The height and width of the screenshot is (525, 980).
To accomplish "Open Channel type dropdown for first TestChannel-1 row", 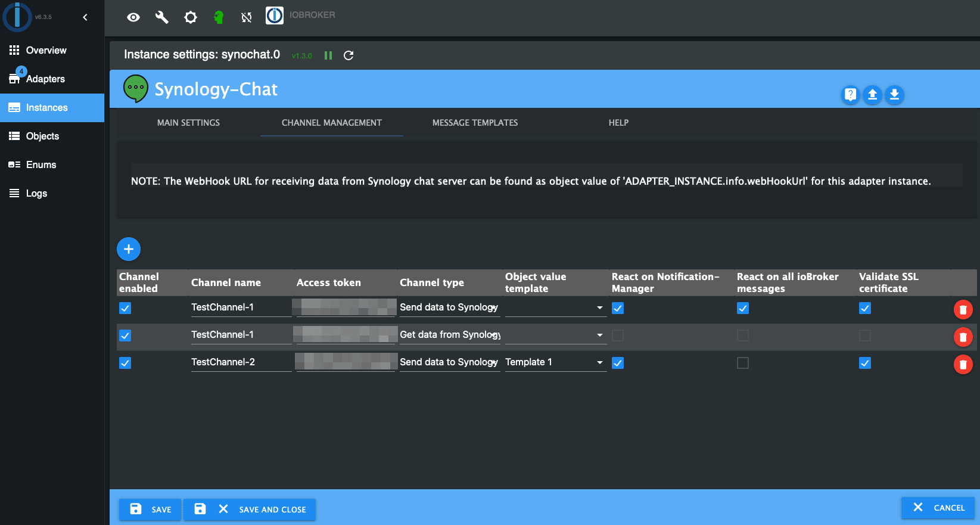I will [x=450, y=307].
